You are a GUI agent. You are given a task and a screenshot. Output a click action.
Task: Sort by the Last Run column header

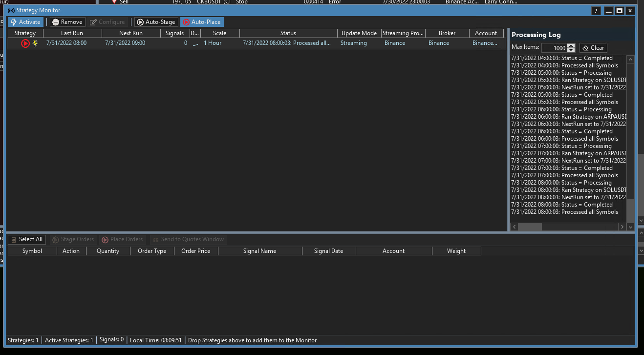pos(72,33)
